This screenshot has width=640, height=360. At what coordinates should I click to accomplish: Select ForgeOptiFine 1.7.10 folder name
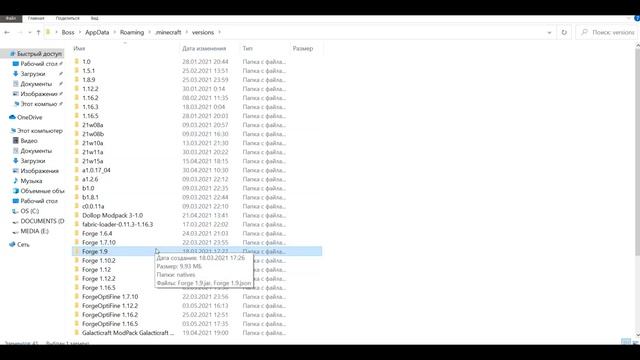click(110, 297)
